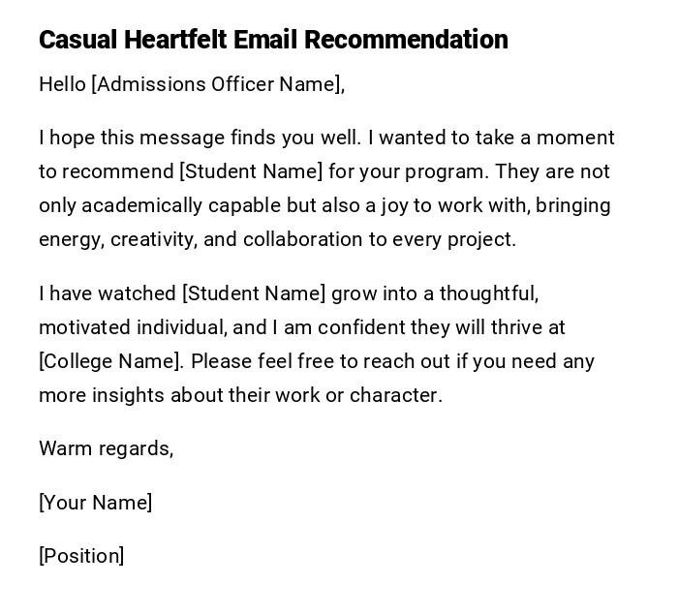Click the title 'Casual Heartfelt Email Recommendation'
This screenshot has height=616, width=678.
(x=273, y=40)
